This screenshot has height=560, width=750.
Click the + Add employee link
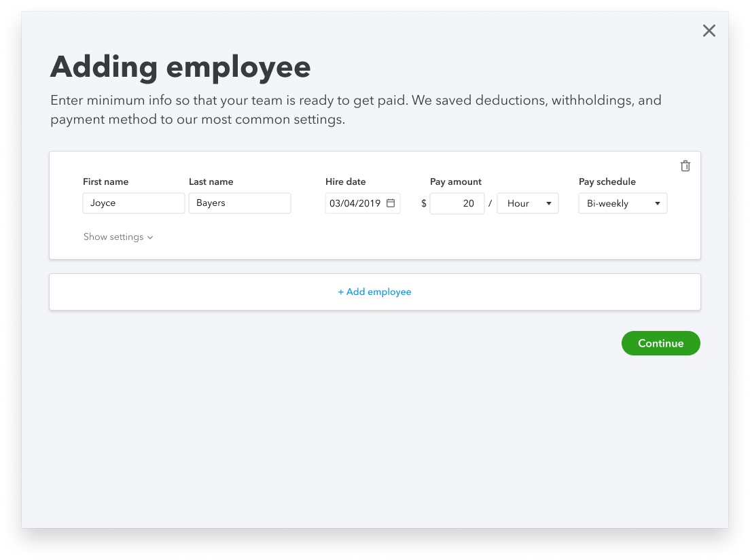(374, 292)
